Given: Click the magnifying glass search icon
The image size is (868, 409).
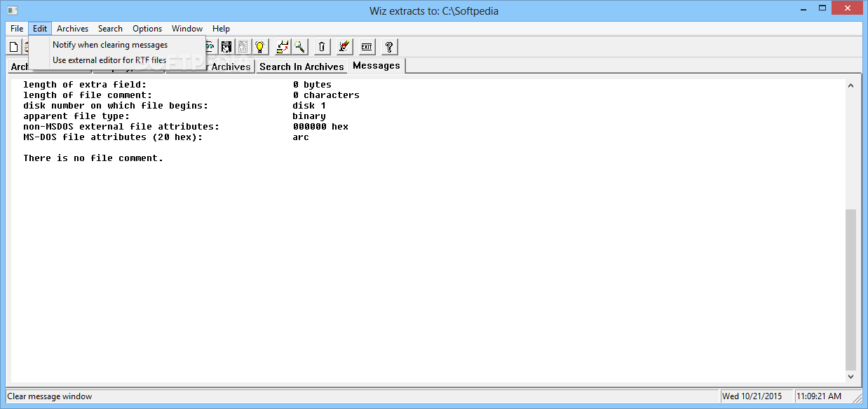Looking at the screenshot, I should (x=299, y=47).
